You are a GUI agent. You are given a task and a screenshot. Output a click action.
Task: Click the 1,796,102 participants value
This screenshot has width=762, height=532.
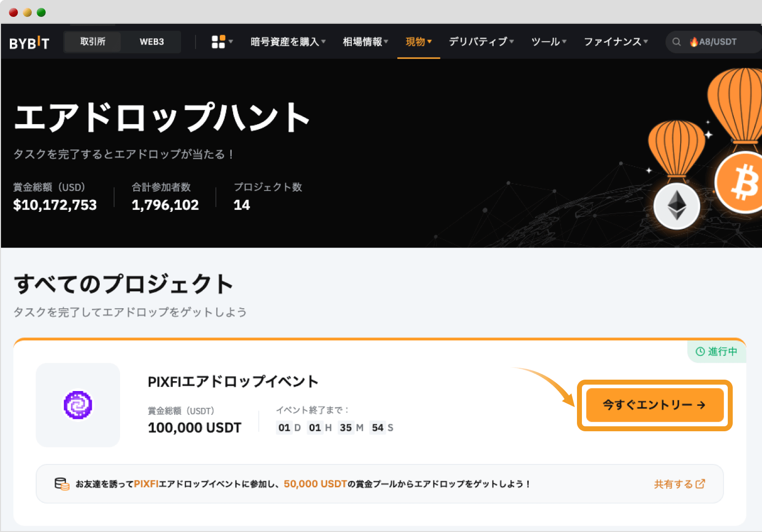[x=165, y=205]
